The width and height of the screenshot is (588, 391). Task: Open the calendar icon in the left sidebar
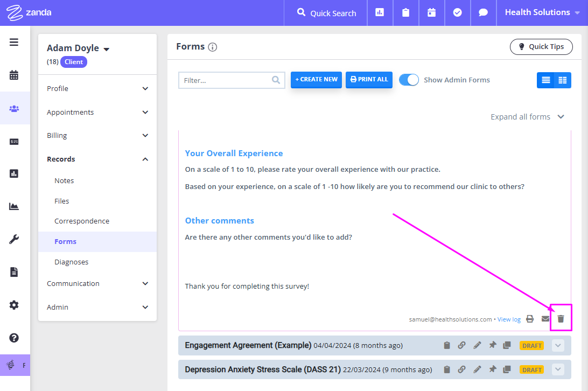tap(14, 75)
